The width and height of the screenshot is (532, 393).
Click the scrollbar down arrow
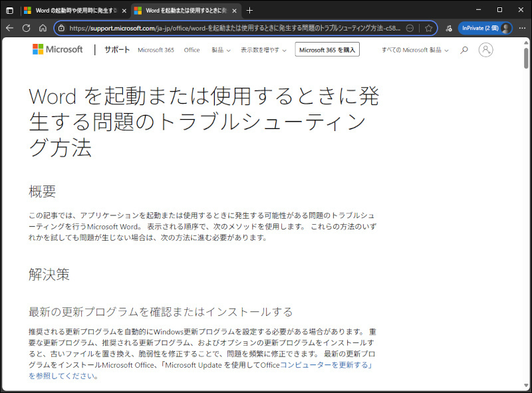pyautogui.click(x=526, y=386)
